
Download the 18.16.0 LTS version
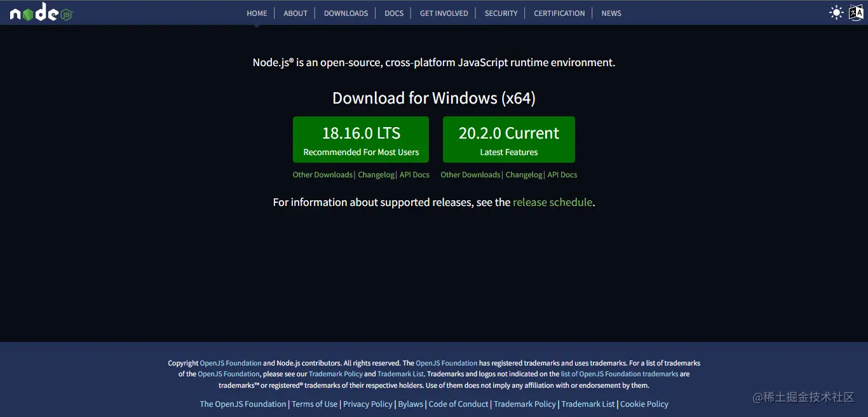[x=361, y=139]
